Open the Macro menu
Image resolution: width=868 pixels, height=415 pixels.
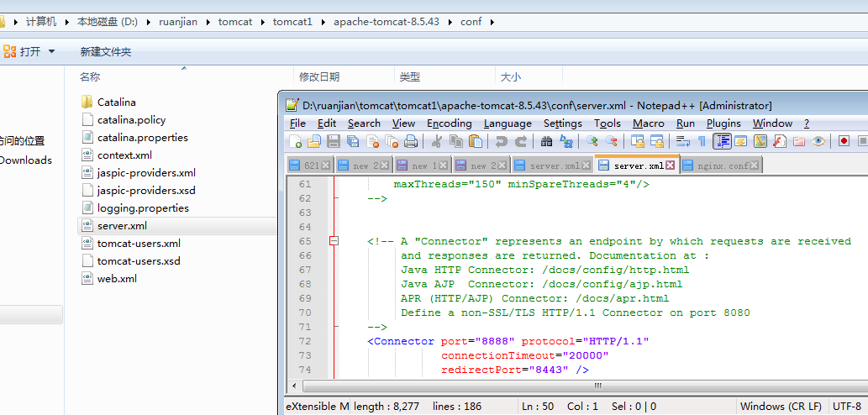[648, 123]
